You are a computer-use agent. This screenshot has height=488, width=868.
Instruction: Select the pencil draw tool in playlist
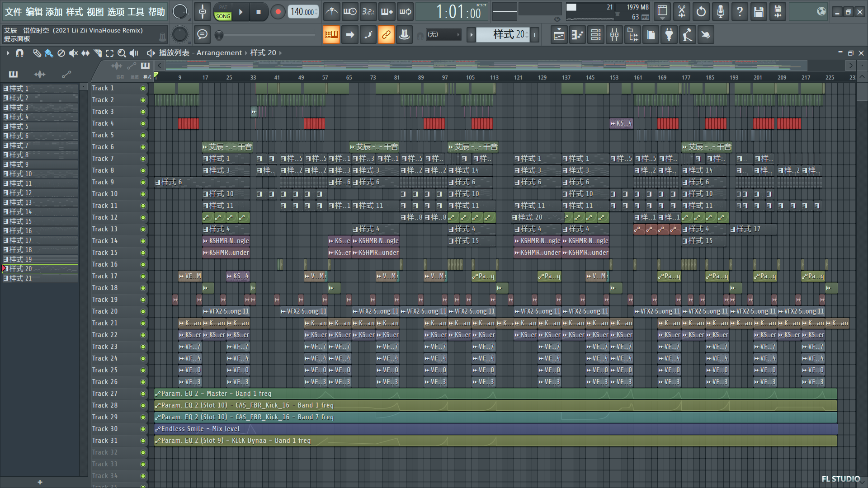click(x=37, y=53)
